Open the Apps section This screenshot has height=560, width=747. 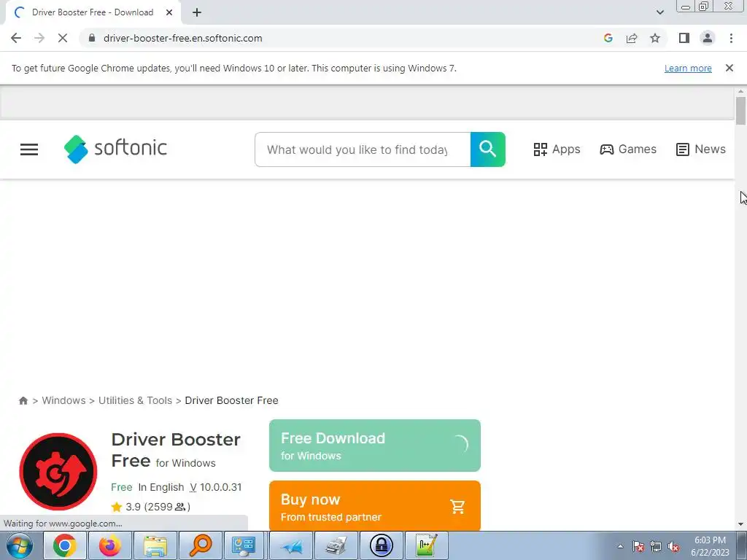(x=557, y=149)
